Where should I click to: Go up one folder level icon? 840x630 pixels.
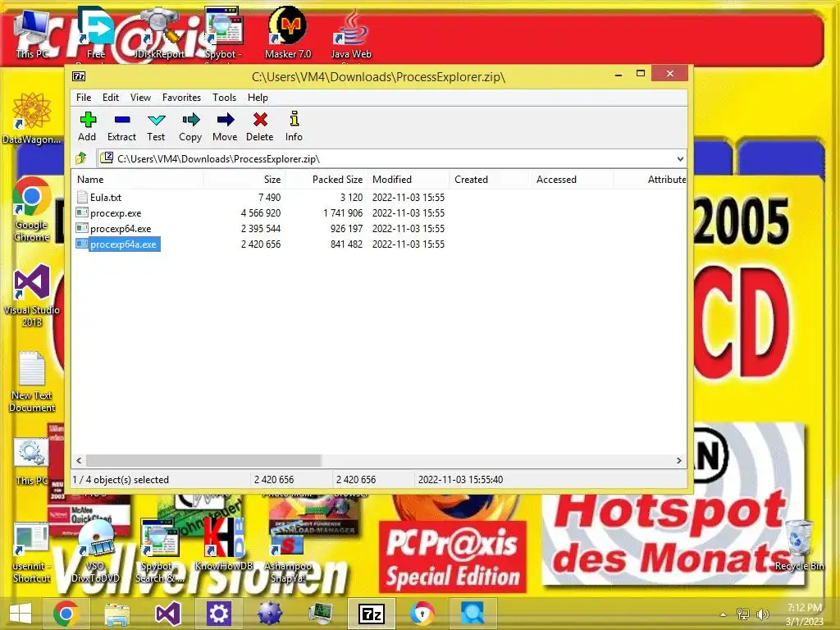(81, 158)
